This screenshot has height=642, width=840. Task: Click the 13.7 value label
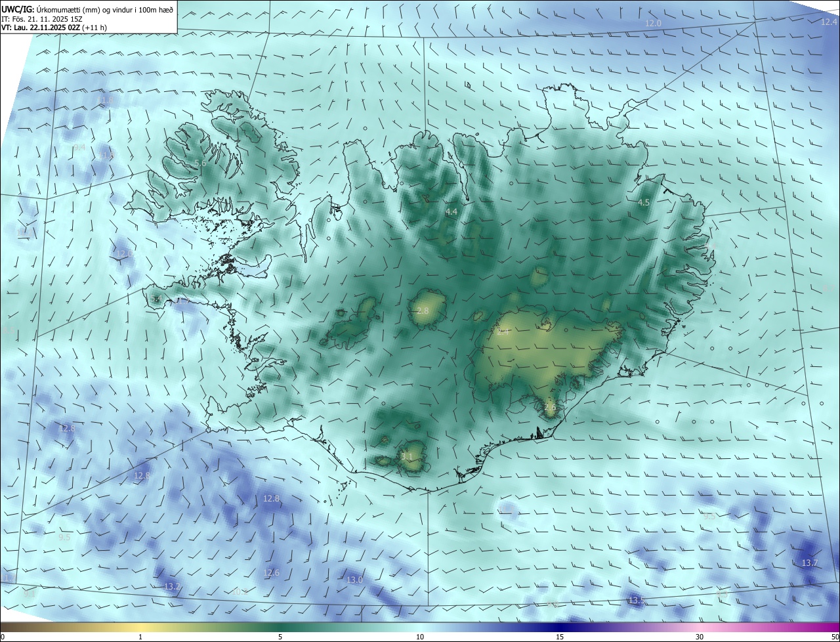[810, 563]
